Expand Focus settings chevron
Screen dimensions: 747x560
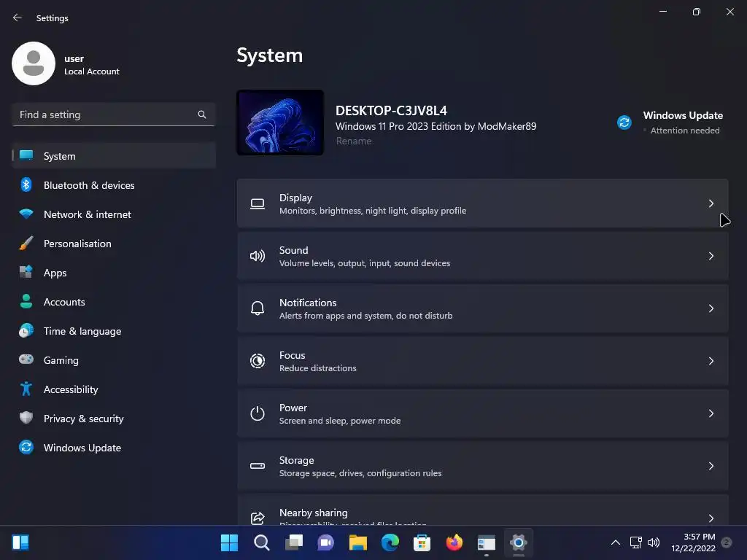point(711,361)
